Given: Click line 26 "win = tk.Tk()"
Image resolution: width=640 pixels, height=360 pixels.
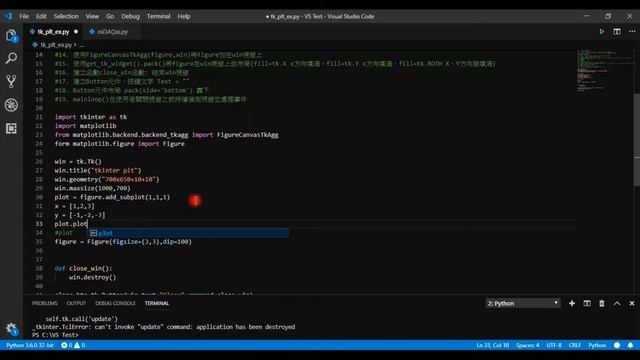Looking at the screenshot, I should tap(78, 162).
